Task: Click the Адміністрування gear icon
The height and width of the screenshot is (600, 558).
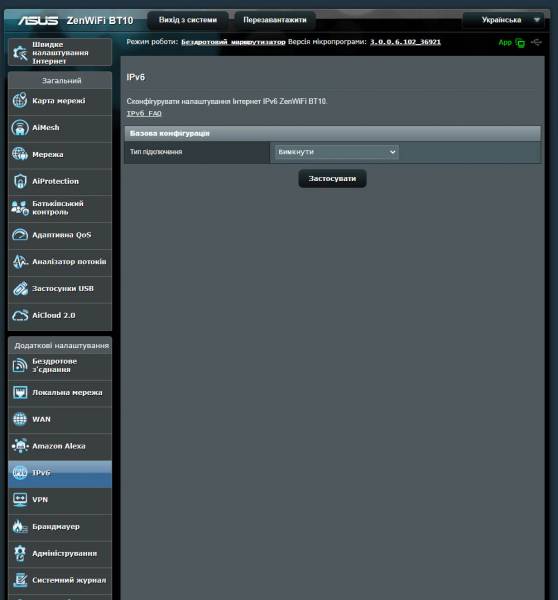Action: pos(20,553)
